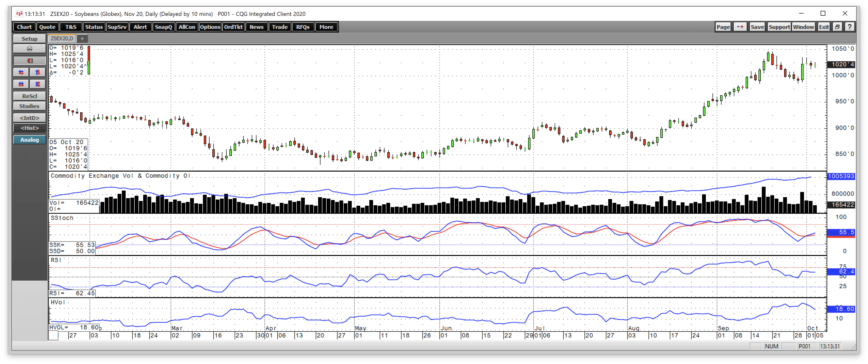Open T&S time and sales
Image resolution: width=868 pixels, height=364 pixels.
71,27
